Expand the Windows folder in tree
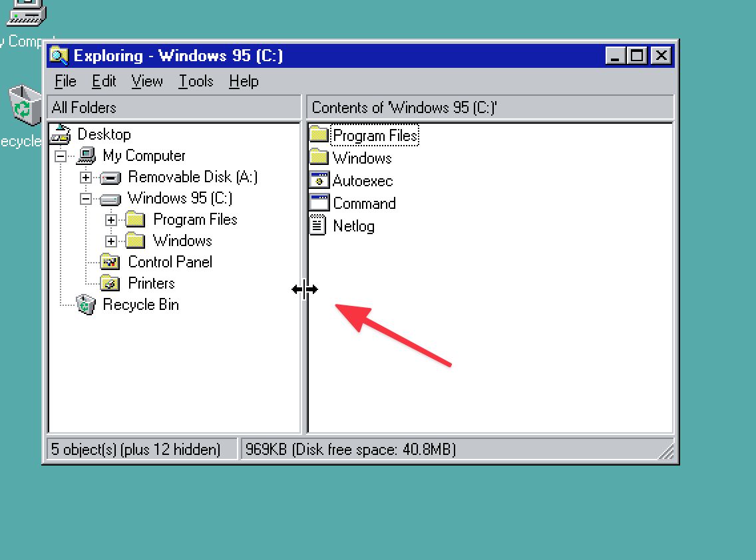The image size is (756, 560). point(111,241)
